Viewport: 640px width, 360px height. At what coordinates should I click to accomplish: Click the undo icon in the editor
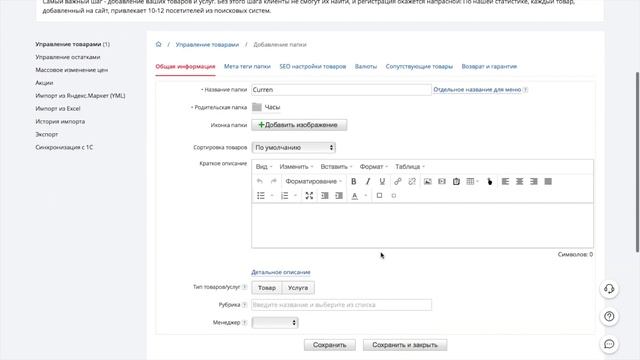pyautogui.click(x=260, y=181)
